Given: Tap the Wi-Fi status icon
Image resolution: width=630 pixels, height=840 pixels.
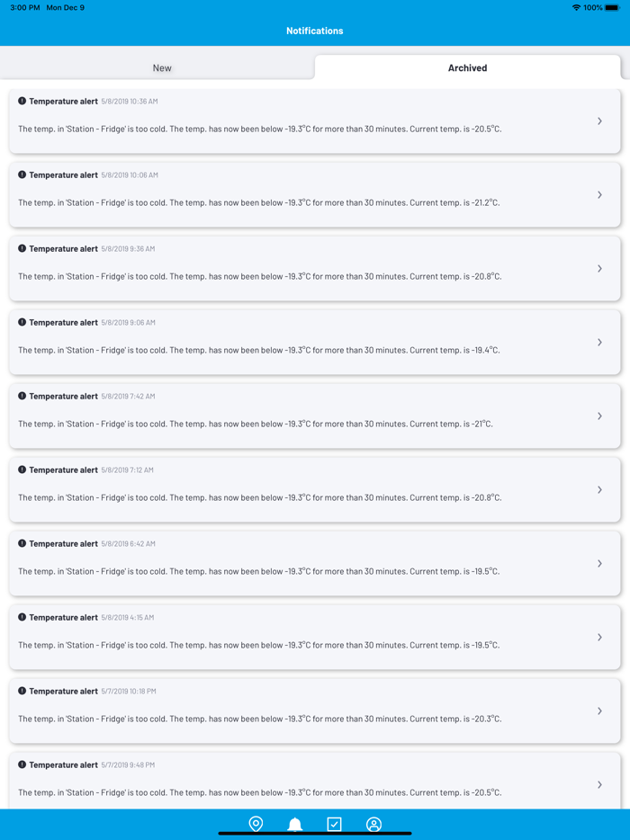Looking at the screenshot, I should click(576, 8).
